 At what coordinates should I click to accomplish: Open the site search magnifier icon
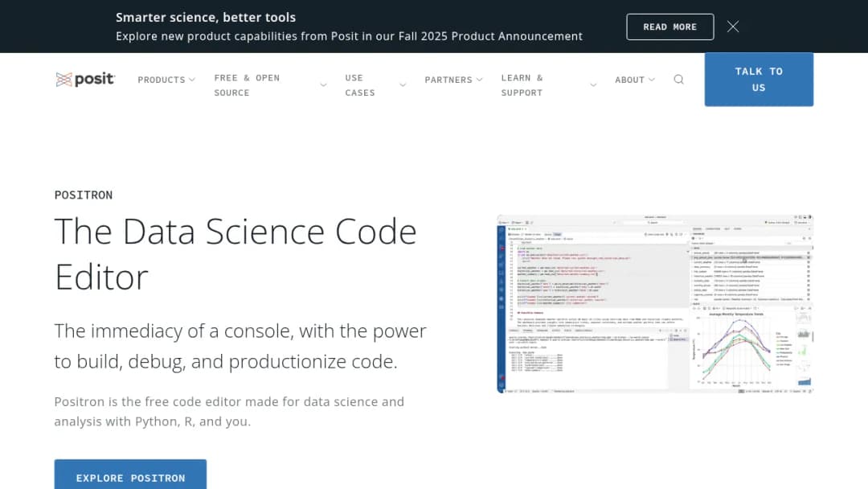[678, 80]
